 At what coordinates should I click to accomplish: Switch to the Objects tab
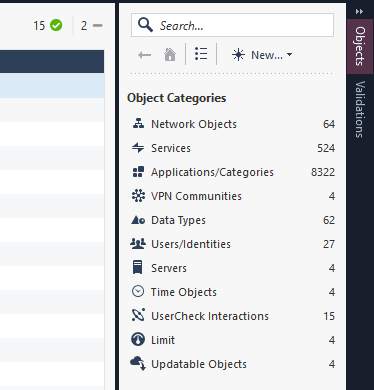[x=360, y=46]
